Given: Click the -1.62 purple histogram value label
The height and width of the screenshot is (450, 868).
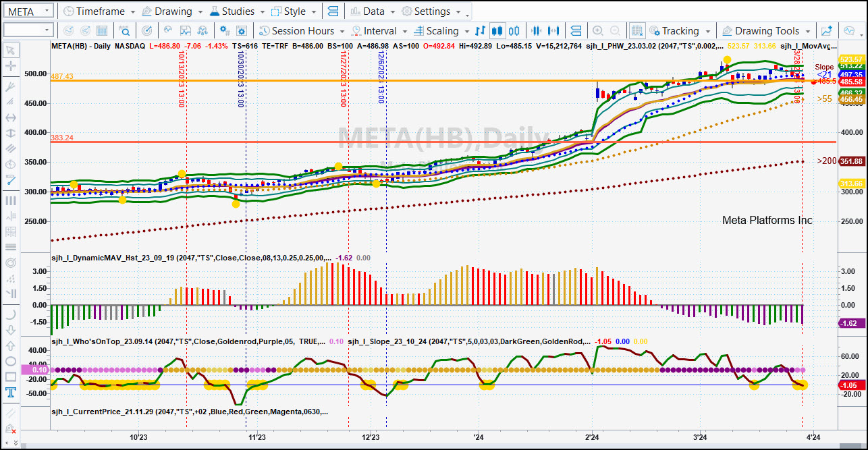Looking at the screenshot, I should point(852,323).
